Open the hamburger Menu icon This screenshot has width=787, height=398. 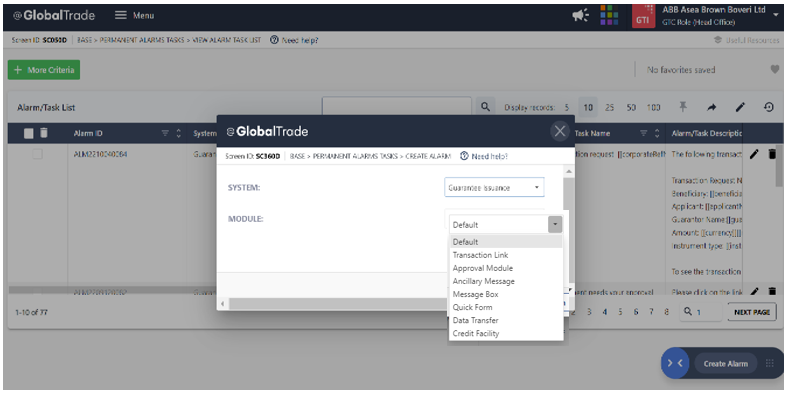120,15
